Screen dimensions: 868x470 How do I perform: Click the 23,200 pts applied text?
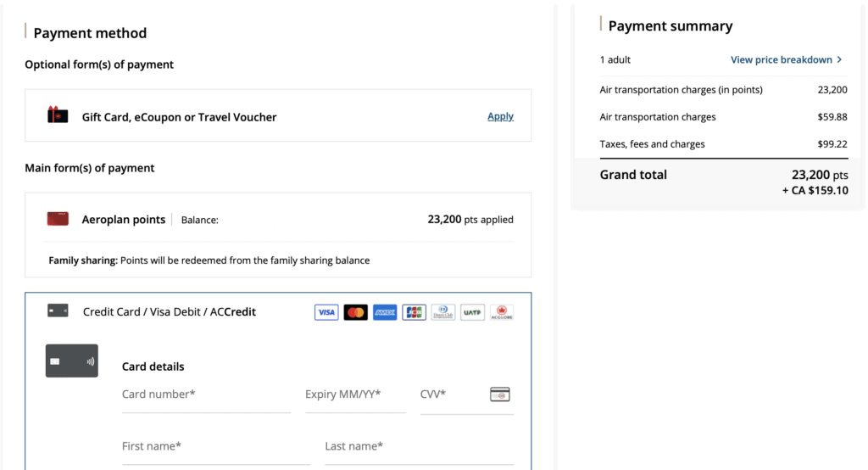point(470,220)
